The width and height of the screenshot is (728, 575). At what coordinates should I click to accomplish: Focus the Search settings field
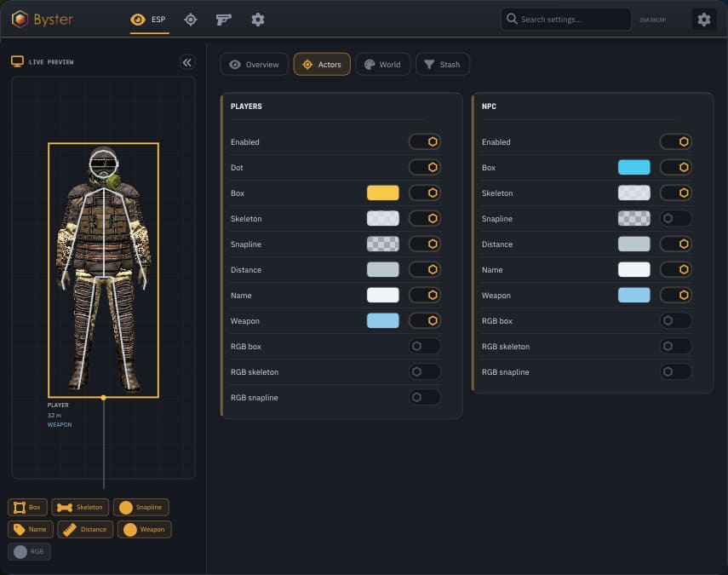(566, 19)
